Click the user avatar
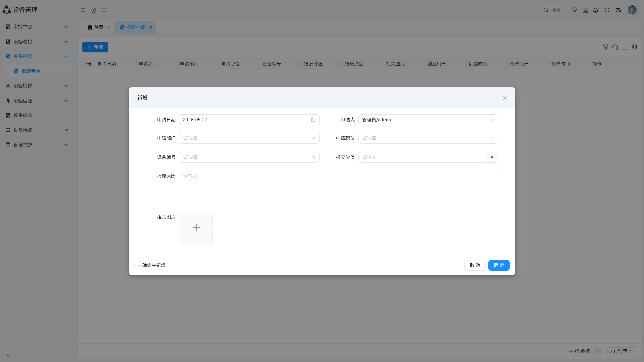 (632, 10)
